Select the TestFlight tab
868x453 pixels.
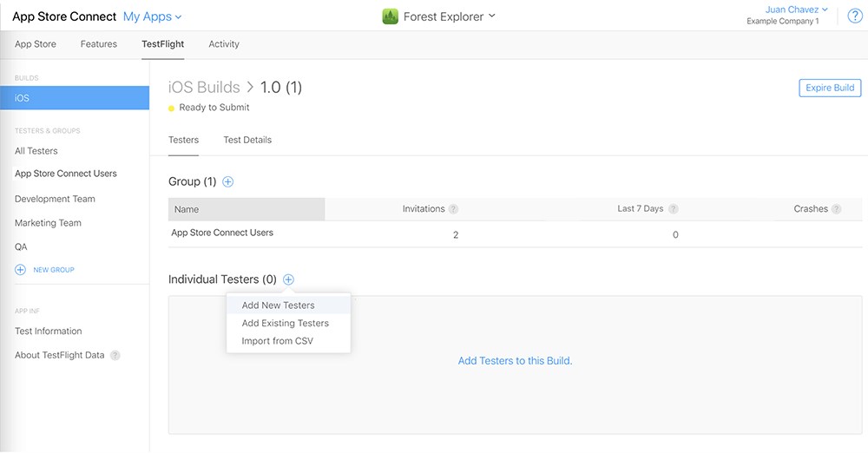(x=163, y=43)
